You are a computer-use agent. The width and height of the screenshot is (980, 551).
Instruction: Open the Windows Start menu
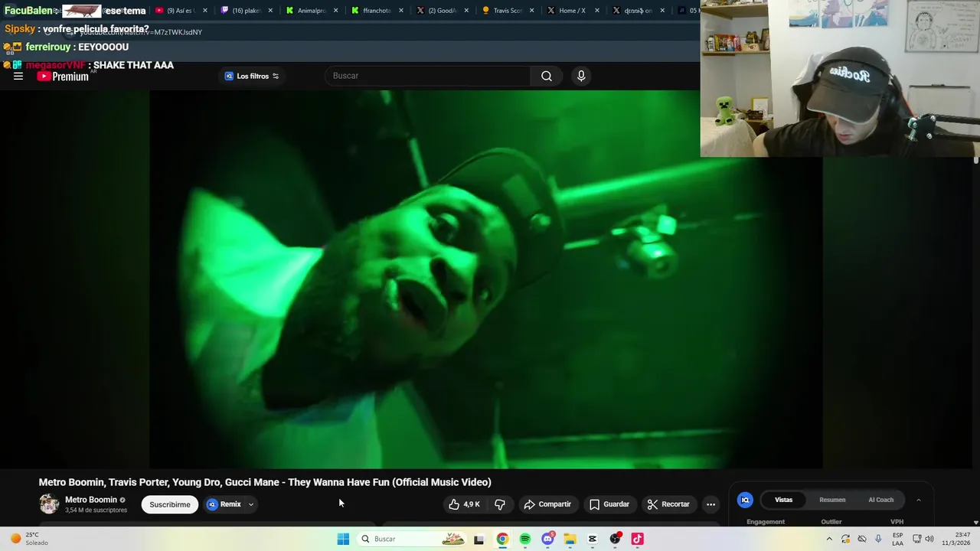pyautogui.click(x=343, y=539)
